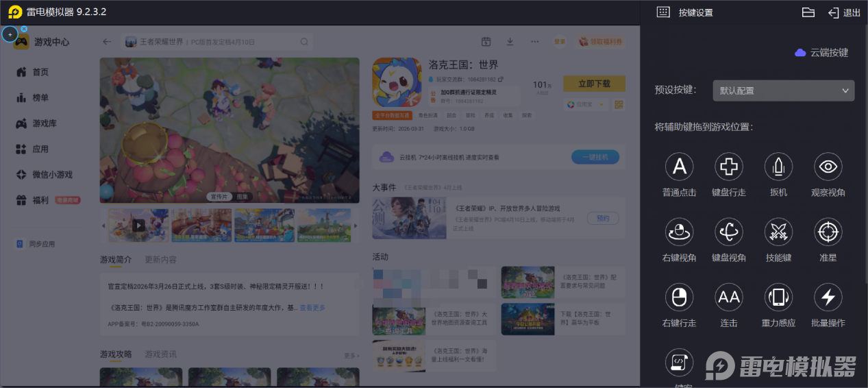
Task: Select the 连击 AA icon
Action: point(729,297)
